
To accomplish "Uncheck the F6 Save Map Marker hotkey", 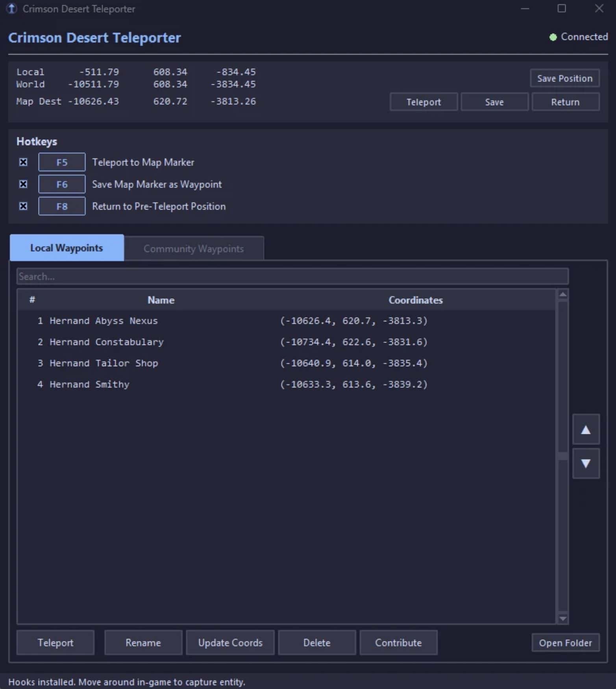I will click(23, 184).
